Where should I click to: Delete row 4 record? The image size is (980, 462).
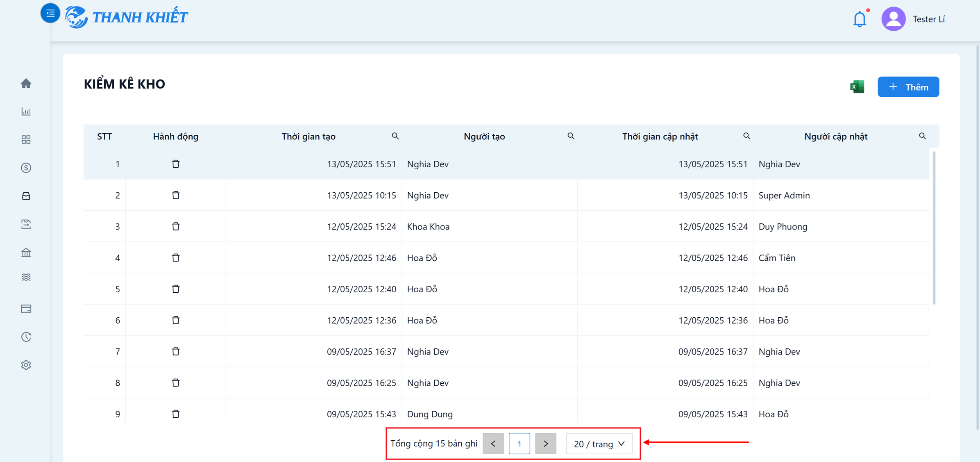coord(176,258)
